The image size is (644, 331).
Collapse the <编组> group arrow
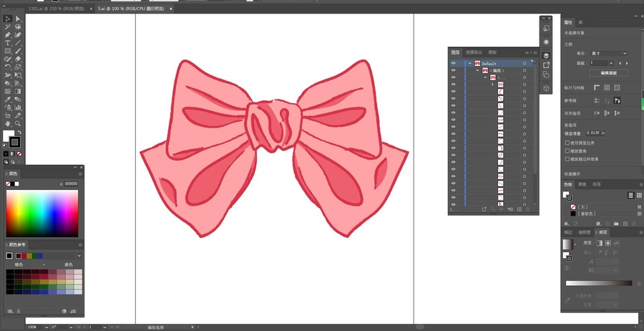coord(478,70)
